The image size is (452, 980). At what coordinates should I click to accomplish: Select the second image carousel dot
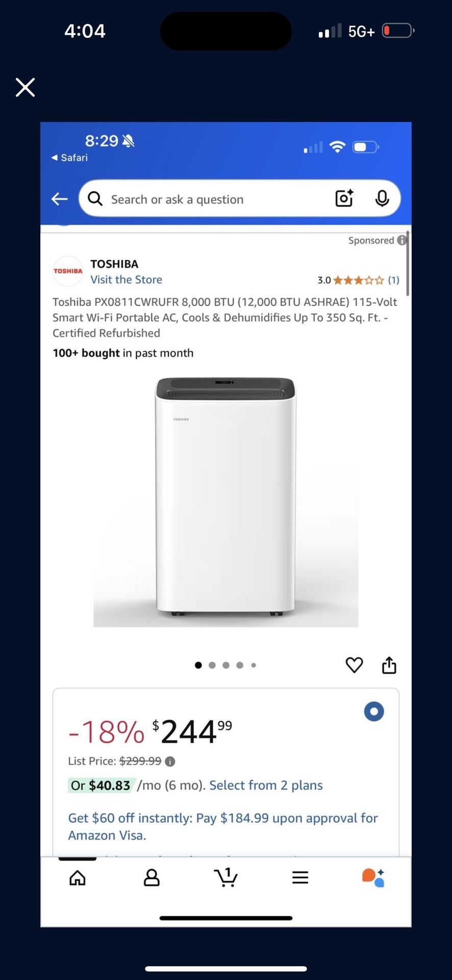tap(212, 665)
